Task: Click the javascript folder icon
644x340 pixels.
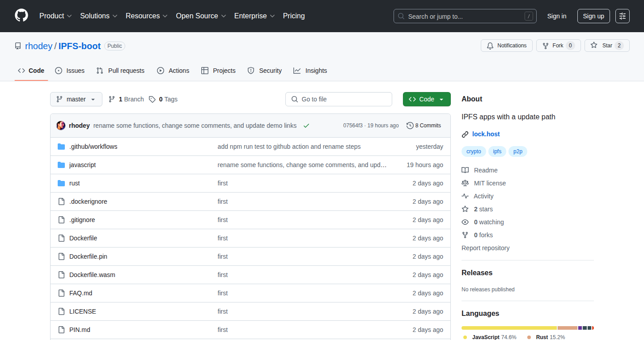Action: point(61,165)
